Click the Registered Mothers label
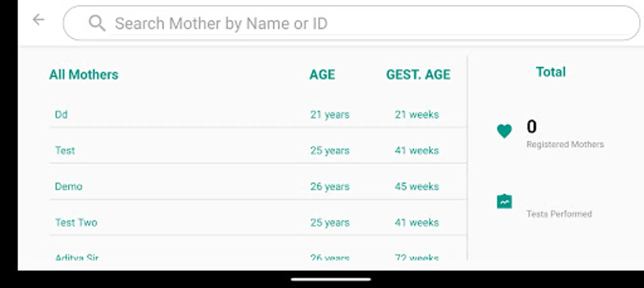 (565, 144)
